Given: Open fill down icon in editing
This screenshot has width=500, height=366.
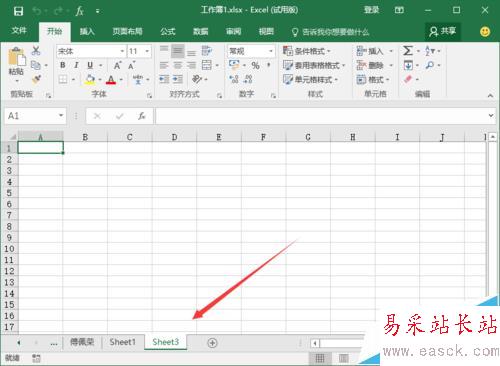Looking at the screenshot, I should click(408, 65).
